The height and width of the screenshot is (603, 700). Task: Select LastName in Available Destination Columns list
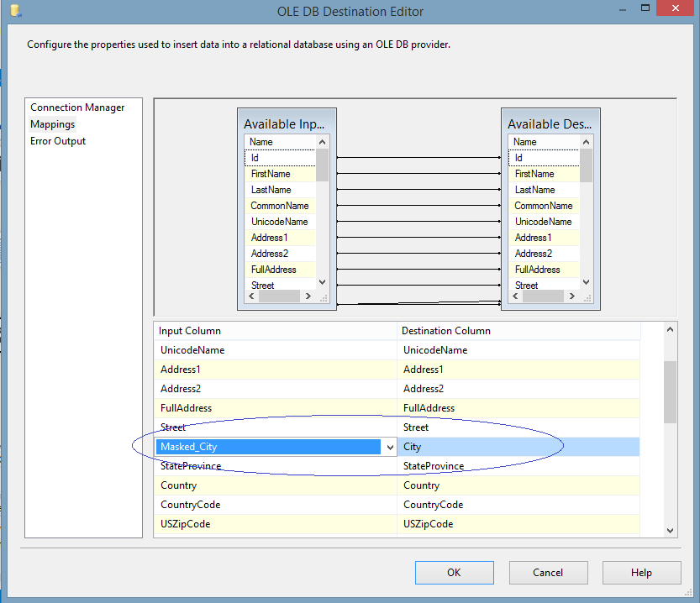[x=545, y=190]
